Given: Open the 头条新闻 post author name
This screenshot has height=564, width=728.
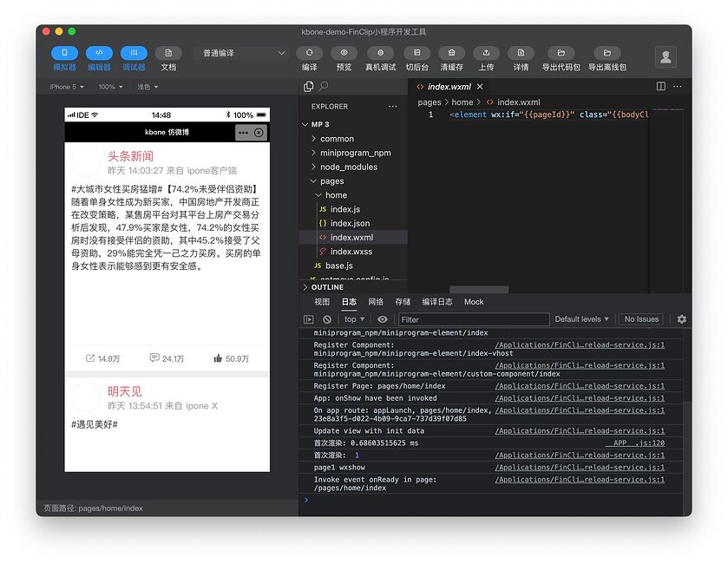Looking at the screenshot, I should click(130, 156).
